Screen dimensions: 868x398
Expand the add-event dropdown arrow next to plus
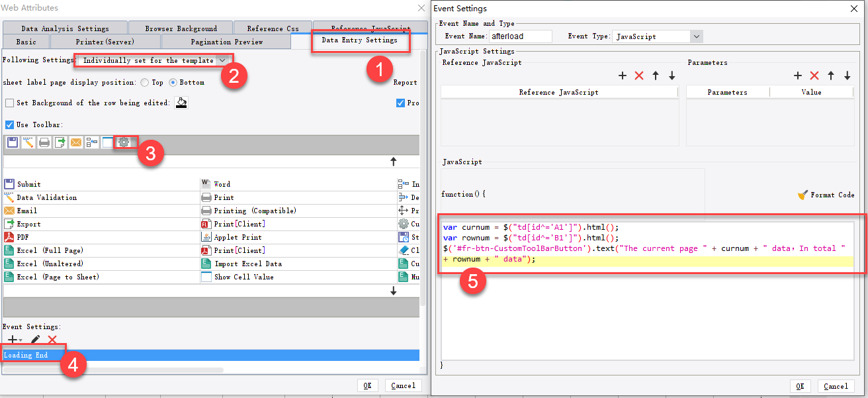(21, 340)
